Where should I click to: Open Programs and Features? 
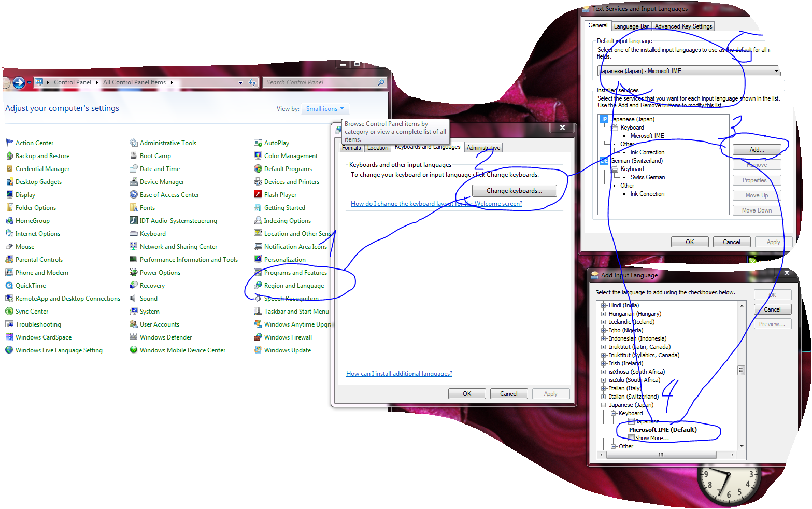pos(296,272)
